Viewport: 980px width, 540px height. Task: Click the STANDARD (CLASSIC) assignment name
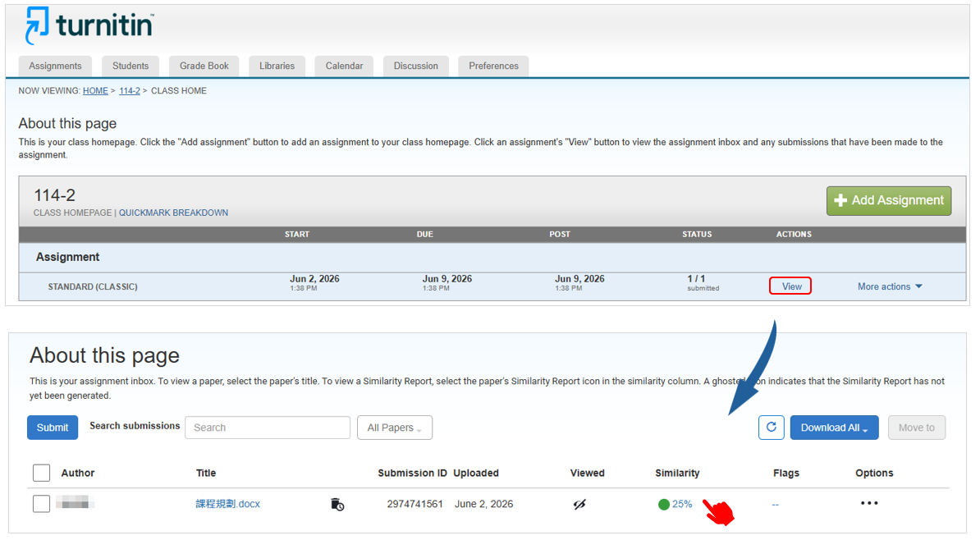tap(93, 287)
